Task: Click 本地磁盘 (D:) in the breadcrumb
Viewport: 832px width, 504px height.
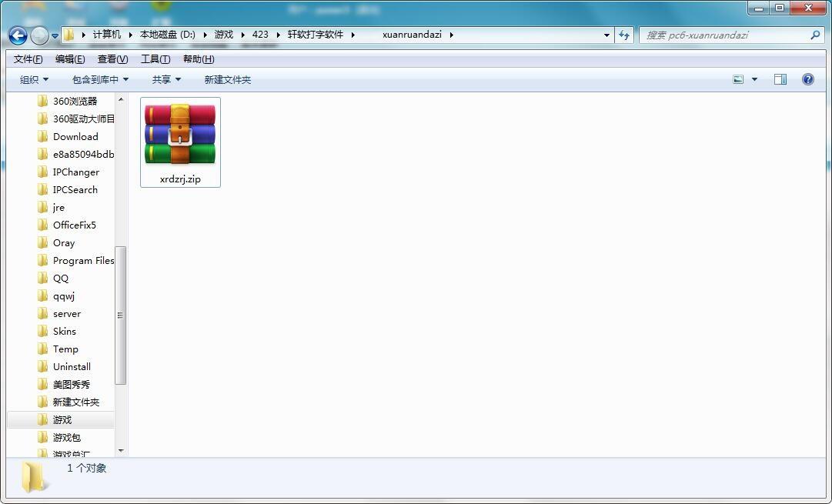Action: point(167,35)
